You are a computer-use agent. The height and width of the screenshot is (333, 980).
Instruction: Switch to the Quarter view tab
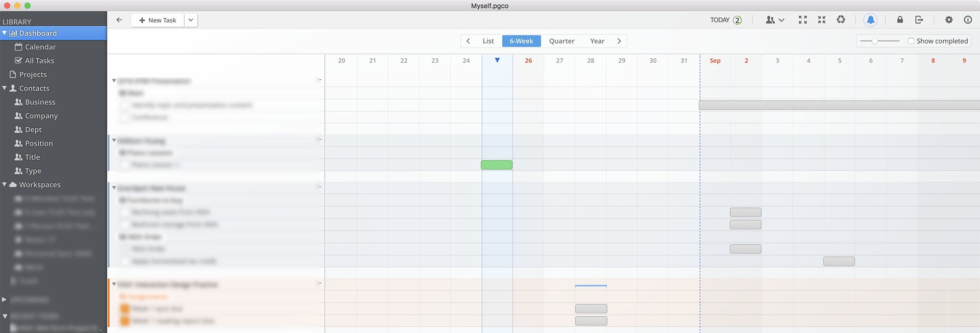tap(562, 41)
